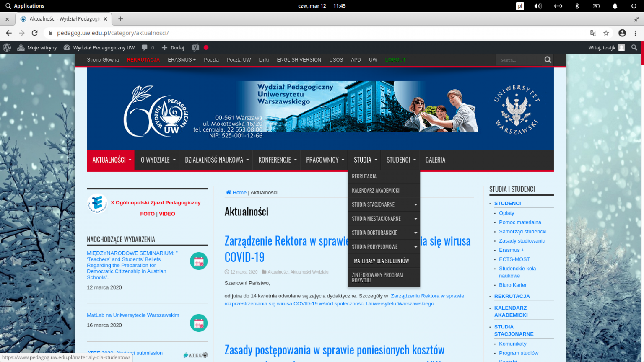Open the Zarządzeniu Rektora article body link

tap(344, 300)
